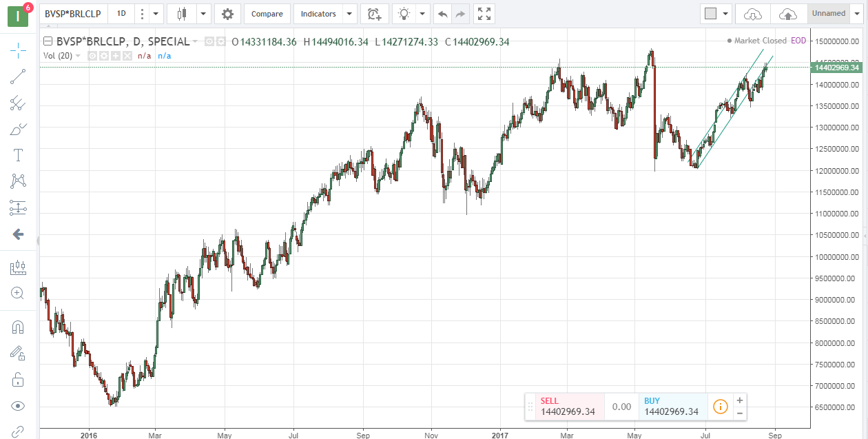This screenshot has height=439, width=868.
Task: Open the pitchfork drawing tools
Action: pyautogui.click(x=19, y=103)
